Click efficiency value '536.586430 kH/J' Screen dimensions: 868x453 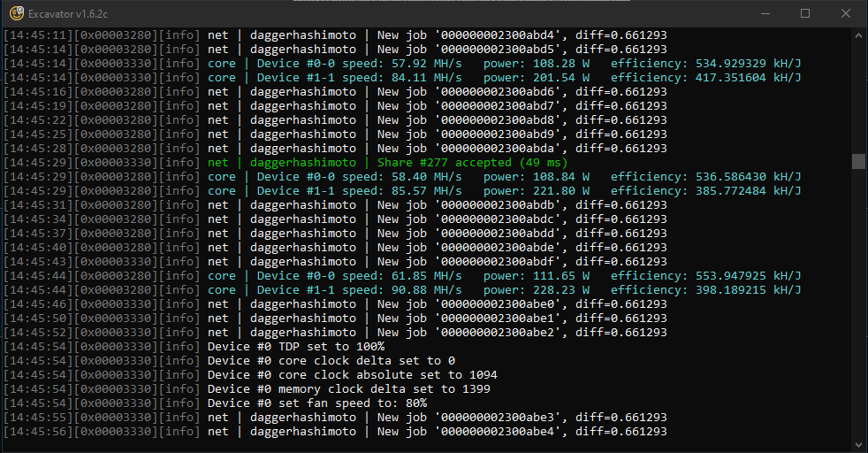pos(749,177)
